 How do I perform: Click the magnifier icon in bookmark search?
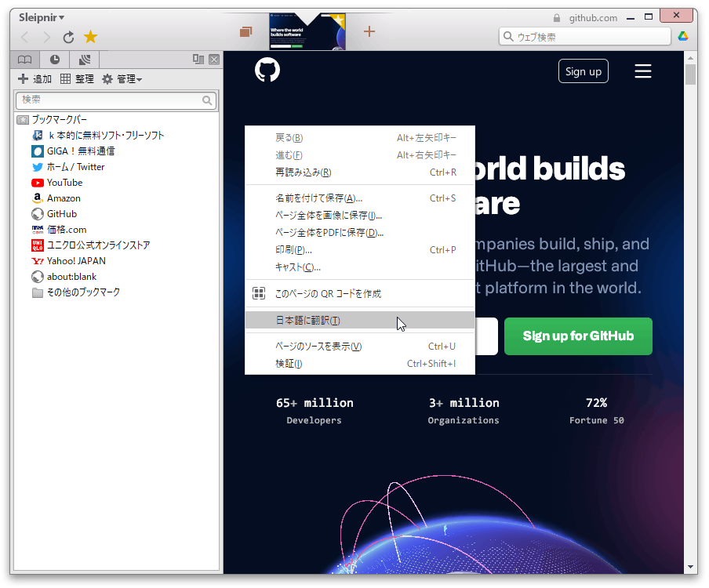[x=207, y=100]
